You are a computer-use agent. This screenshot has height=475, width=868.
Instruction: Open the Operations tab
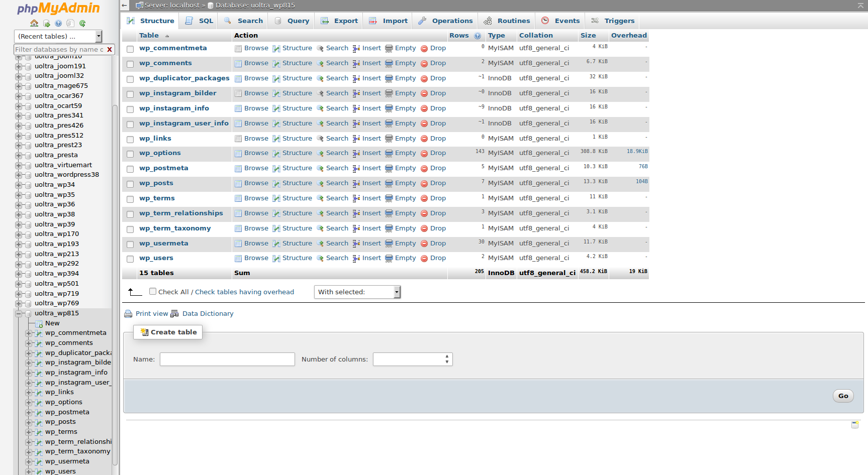[x=445, y=21]
